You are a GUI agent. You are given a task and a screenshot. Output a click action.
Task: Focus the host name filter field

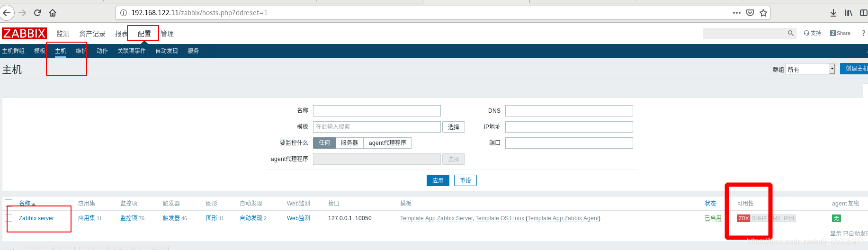pos(377,111)
